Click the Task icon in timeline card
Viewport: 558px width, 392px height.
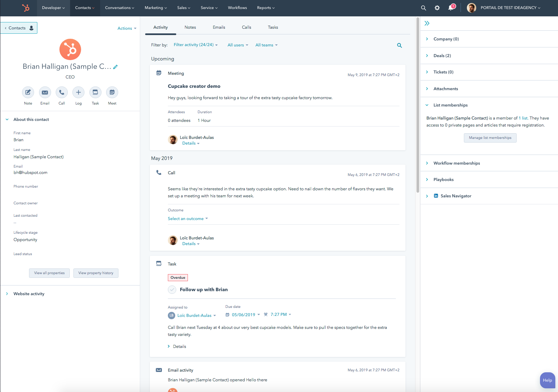coord(159,263)
